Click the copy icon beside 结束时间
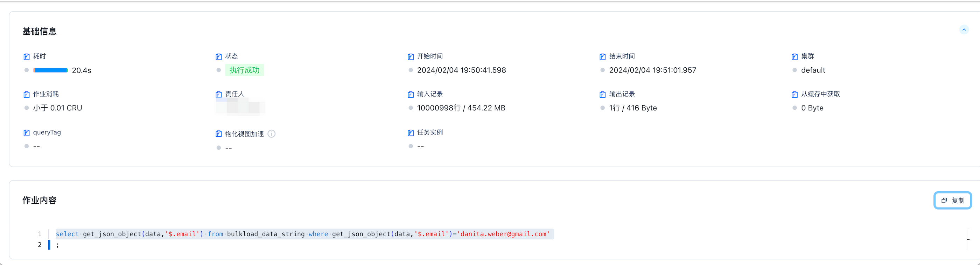 coord(602,57)
